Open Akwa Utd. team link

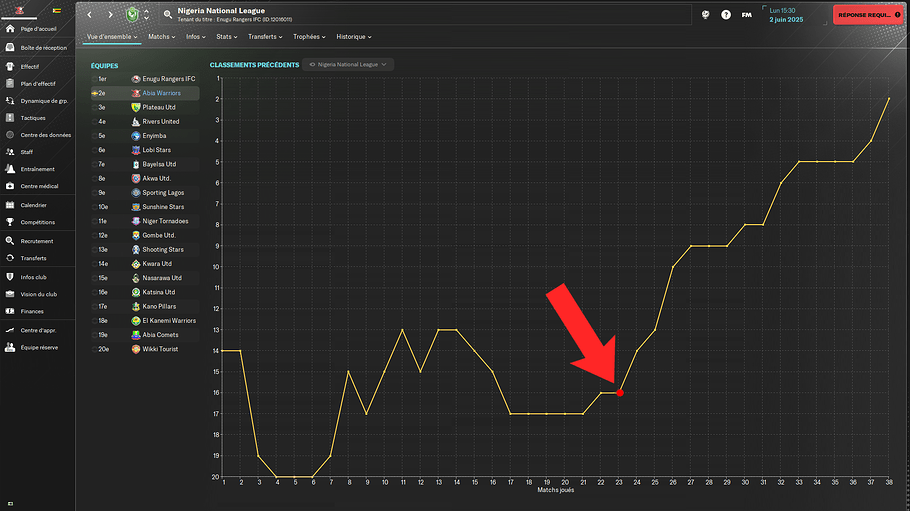pos(157,178)
